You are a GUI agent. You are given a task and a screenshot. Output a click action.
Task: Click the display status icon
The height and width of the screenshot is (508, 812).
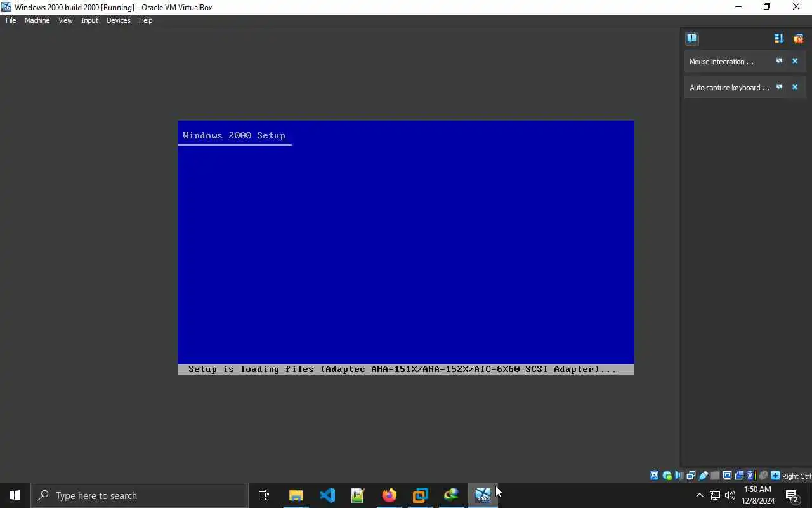coord(727,476)
